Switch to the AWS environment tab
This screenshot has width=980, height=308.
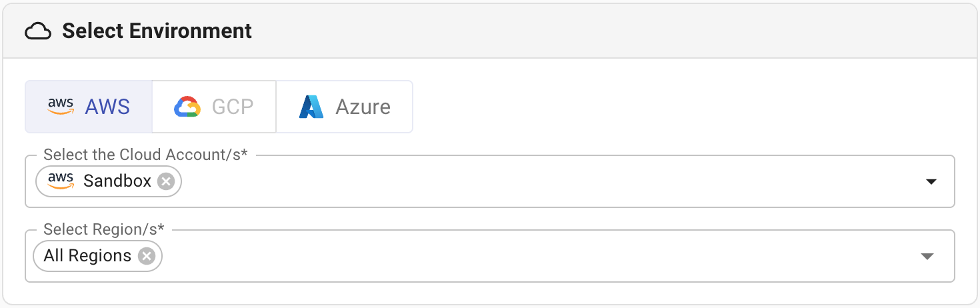point(89,107)
